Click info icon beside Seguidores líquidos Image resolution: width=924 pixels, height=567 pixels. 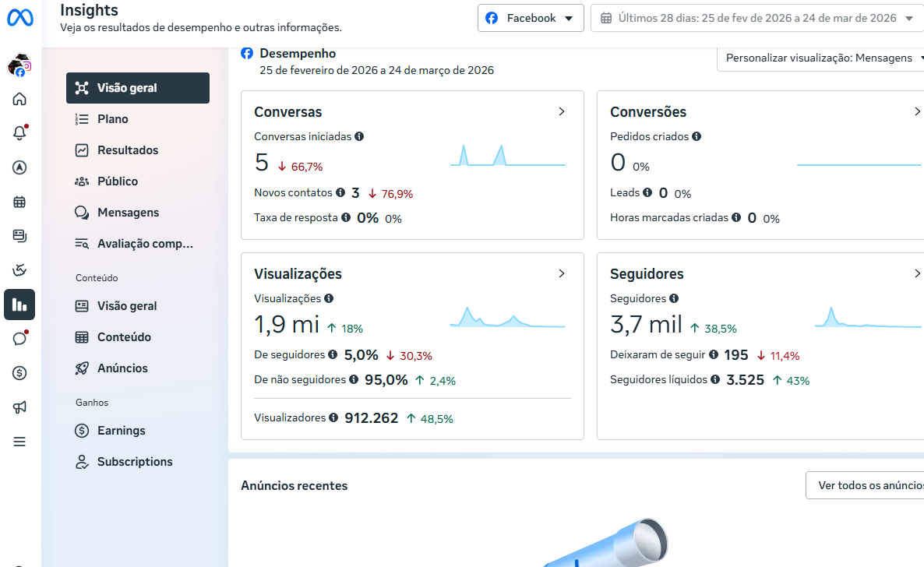point(715,379)
